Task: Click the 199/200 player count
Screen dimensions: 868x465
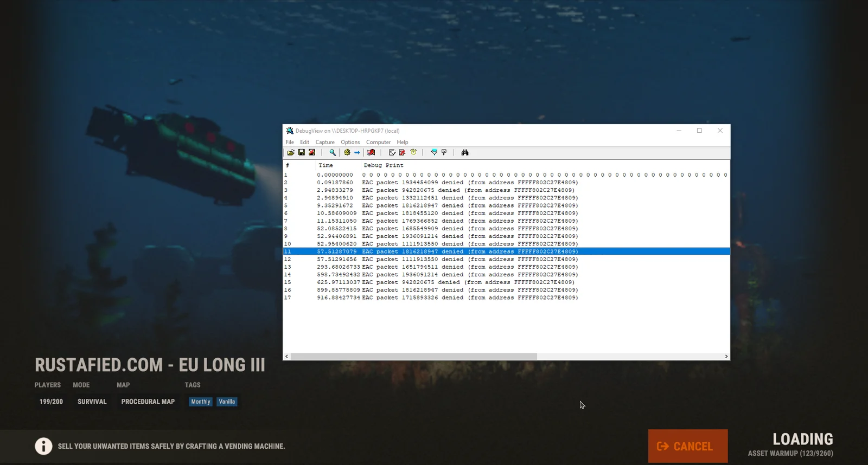Action: (x=51, y=402)
